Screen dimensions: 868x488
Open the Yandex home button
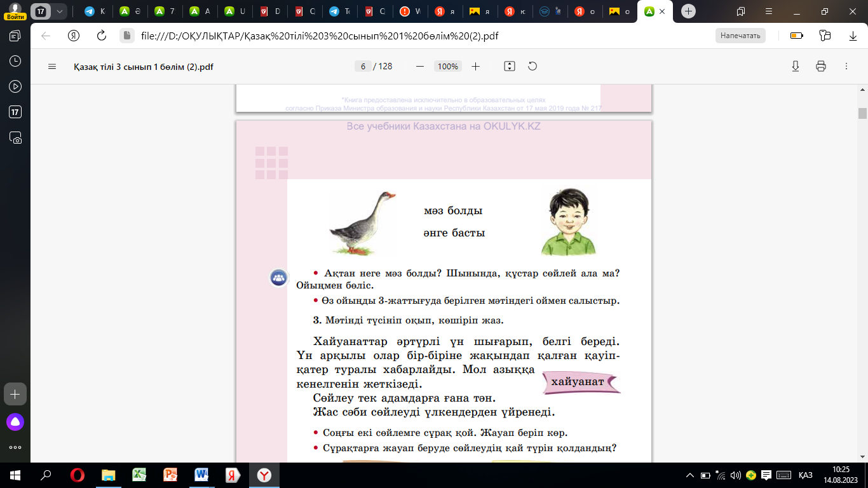point(74,36)
